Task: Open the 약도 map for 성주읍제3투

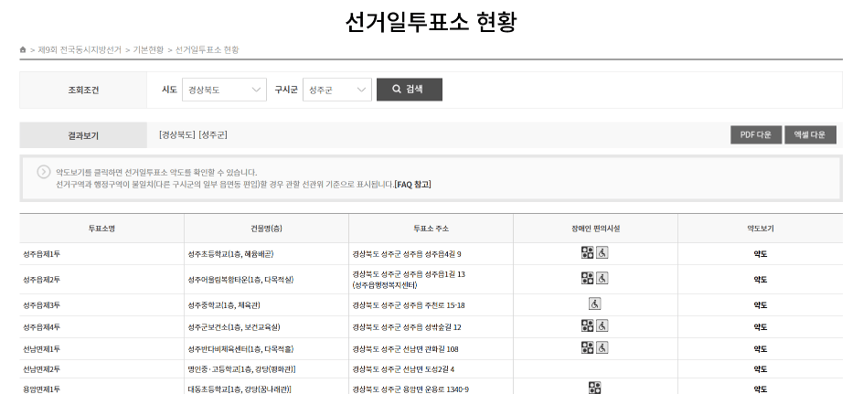Action: [760, 305]
